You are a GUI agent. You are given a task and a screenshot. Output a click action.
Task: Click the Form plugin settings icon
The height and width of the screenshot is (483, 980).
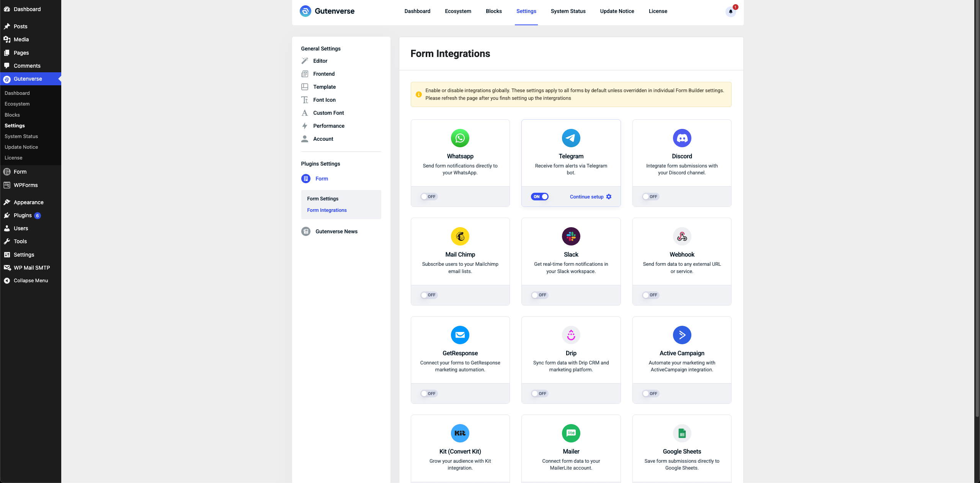[306, 179]
